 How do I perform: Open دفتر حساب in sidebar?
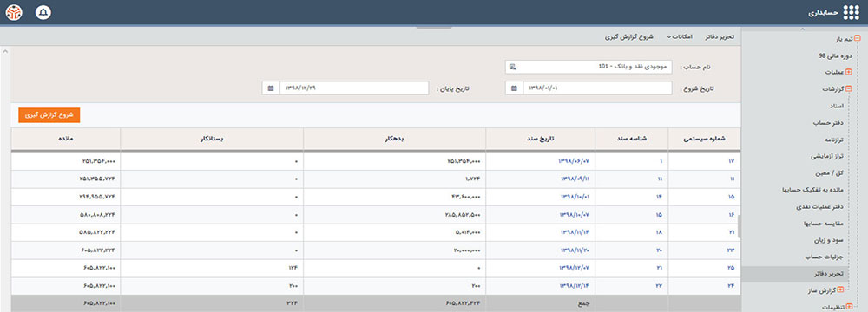[x=829, y=122]
